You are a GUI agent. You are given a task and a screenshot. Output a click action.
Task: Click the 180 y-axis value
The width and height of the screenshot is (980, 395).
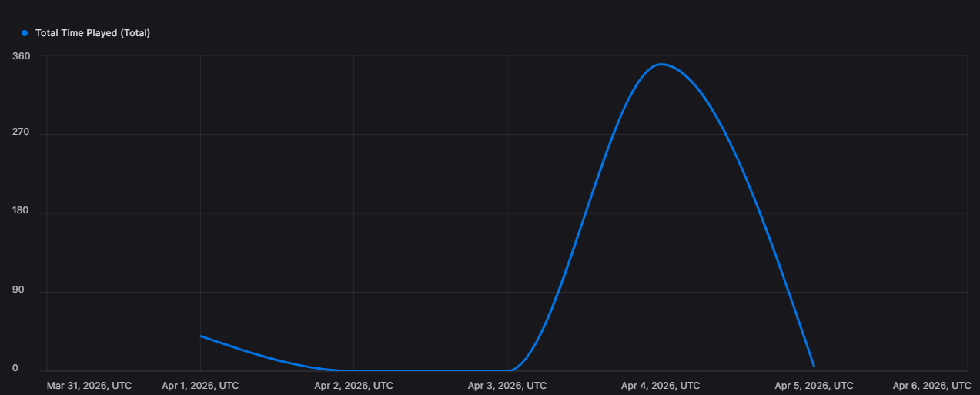coord(22,212)
